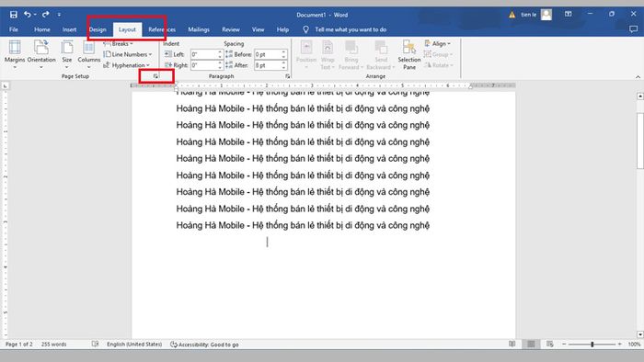This screenshot has width=644, height=362.
Task: Open the View tab
Action: pos(258,29)
